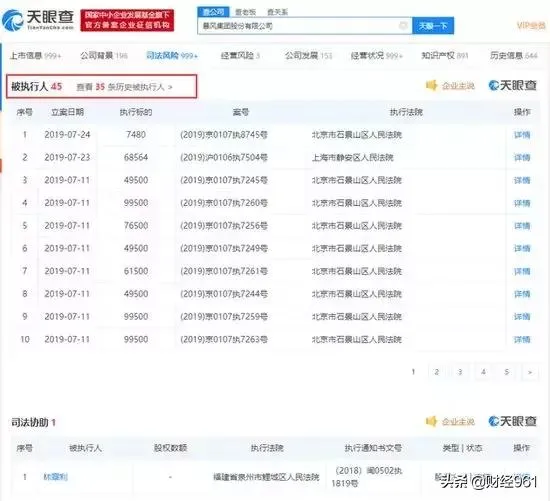
Task: Open the 公司背景 tab
Action: pos(103,55)
